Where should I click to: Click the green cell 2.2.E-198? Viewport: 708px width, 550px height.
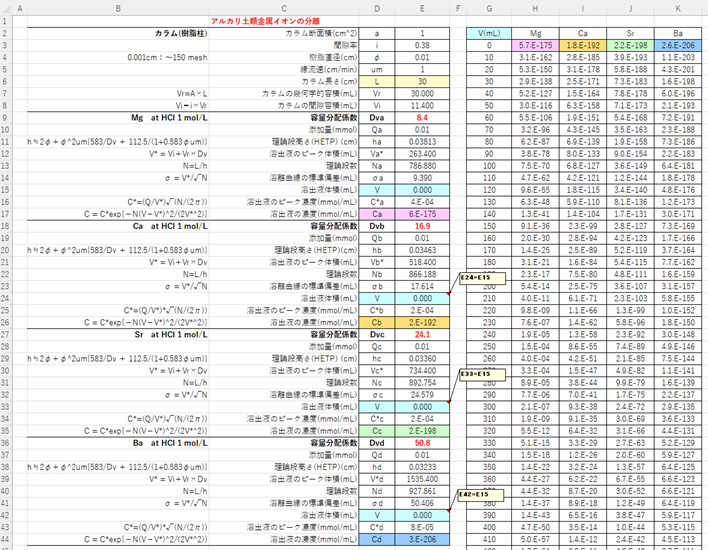click(x=630, y=46)
